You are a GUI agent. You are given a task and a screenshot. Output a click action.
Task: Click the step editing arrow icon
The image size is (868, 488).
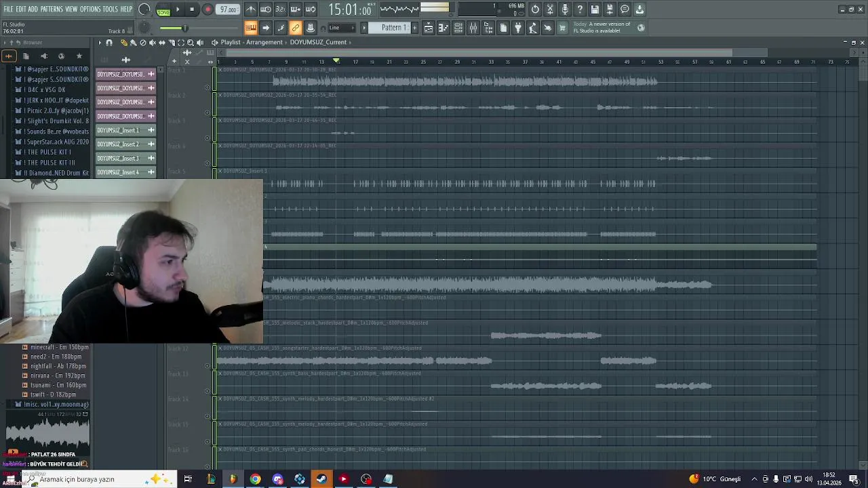coord(266,28)
